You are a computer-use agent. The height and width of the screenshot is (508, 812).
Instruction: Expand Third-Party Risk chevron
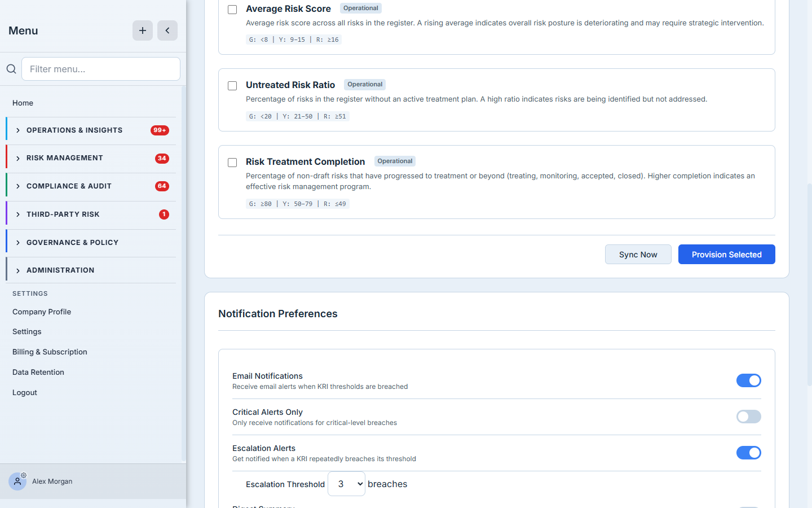18,214
